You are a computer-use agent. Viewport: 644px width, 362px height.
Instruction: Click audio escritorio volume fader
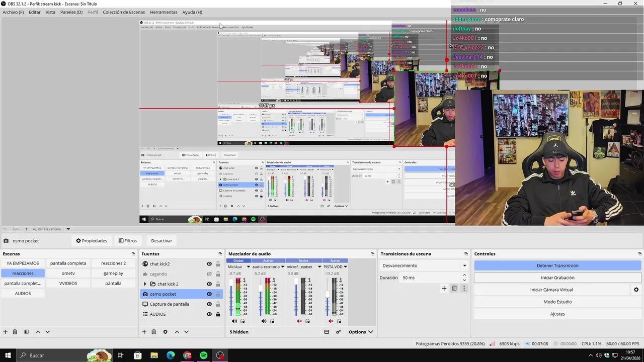click(261, 297)
